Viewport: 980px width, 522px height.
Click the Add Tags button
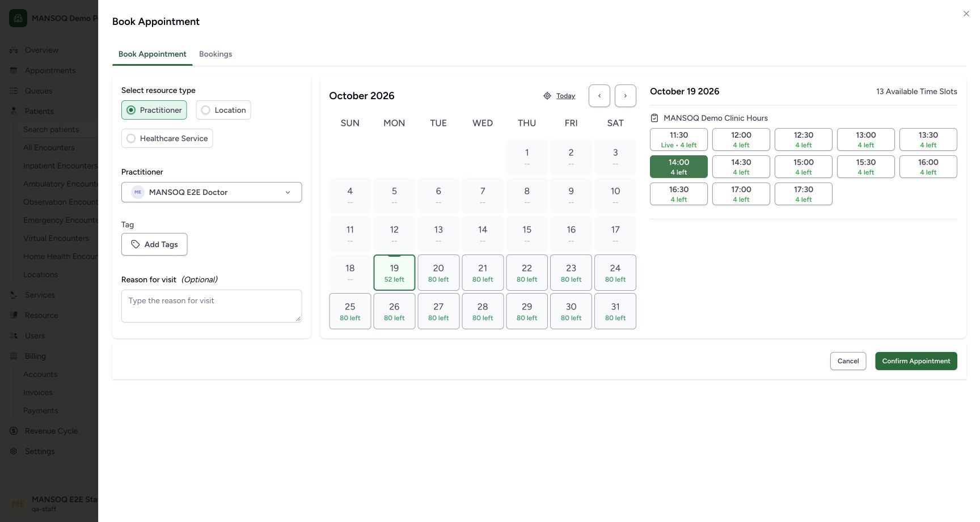click(154, 244)
